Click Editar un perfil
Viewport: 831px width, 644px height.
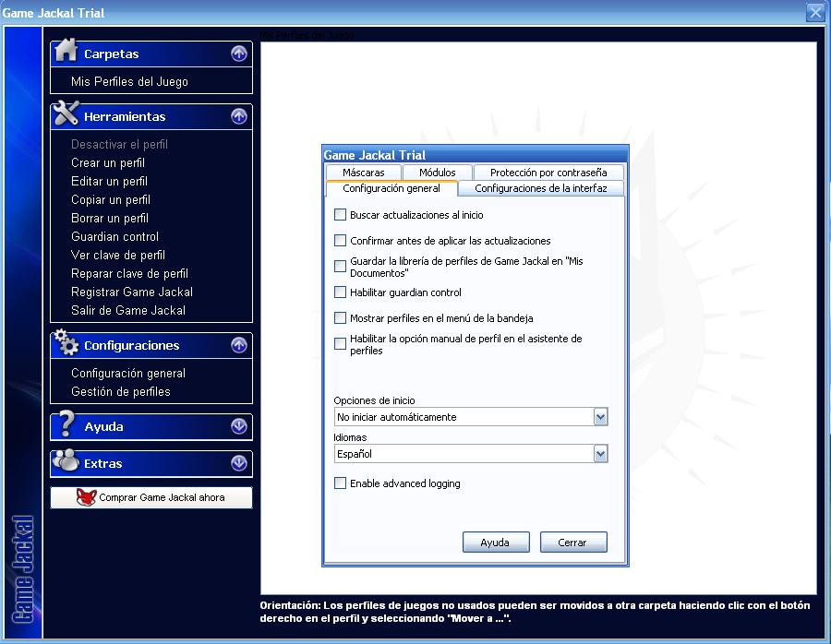pos(109,182)
